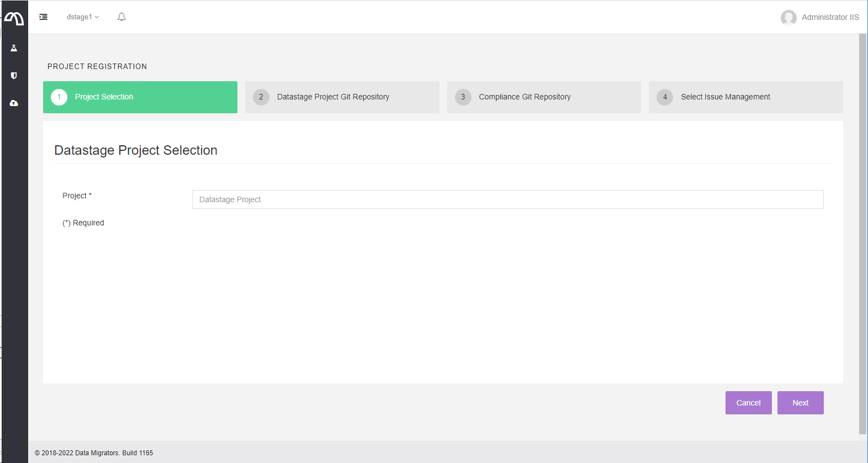Click the vertical page scrollbar
The height and width of the screenshot is (463, 868).
click(862, 232)
